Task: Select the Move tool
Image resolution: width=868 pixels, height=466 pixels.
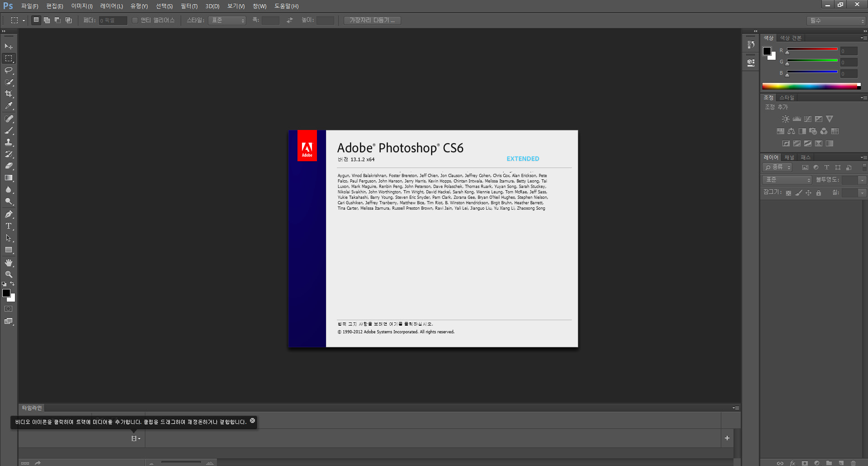Action: tap(9, 47)
